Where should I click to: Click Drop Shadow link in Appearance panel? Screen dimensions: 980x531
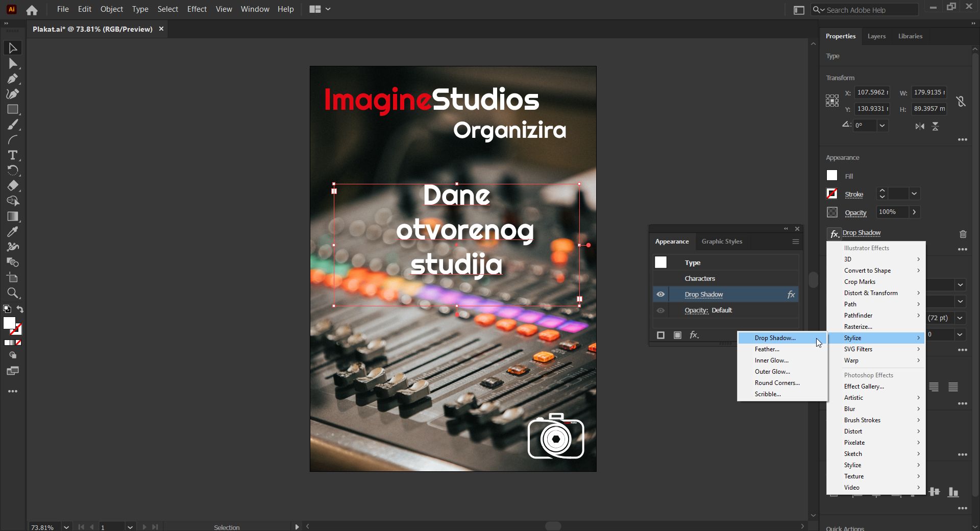pos(703,295)
